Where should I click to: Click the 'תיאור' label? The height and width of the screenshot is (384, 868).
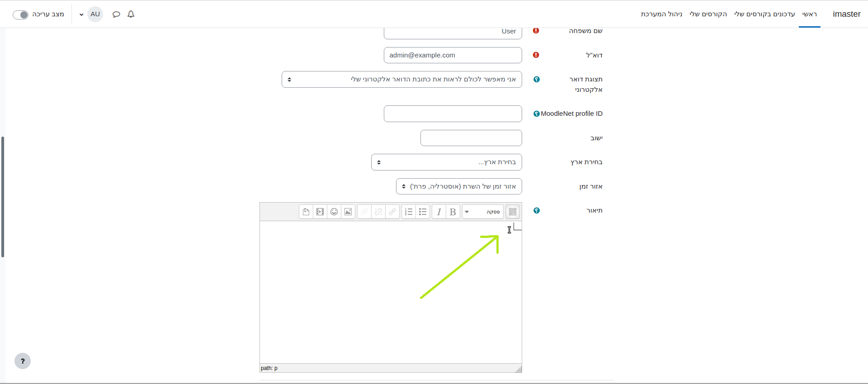coord(594,210)
